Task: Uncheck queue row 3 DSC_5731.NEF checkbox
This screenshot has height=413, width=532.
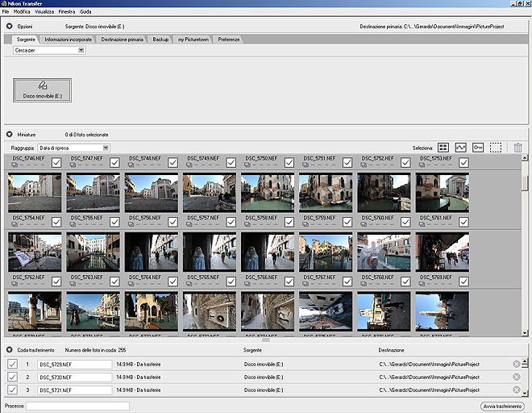Action: [13, 390]
